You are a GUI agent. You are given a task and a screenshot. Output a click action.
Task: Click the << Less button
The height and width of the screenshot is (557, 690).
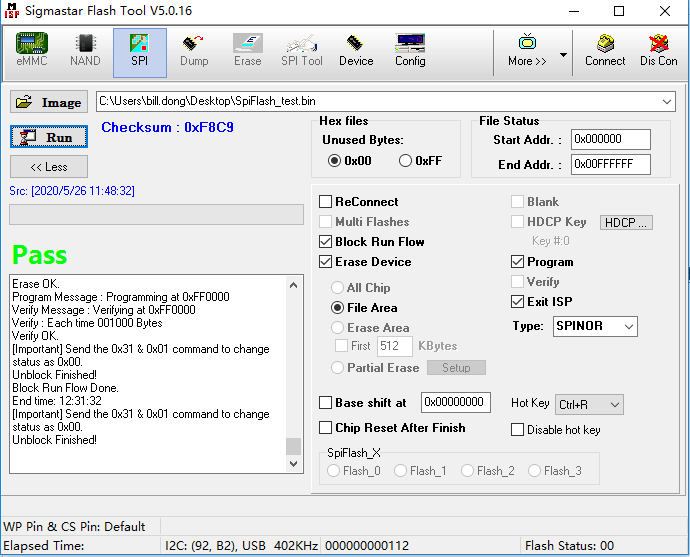click(x=49, y=167)
